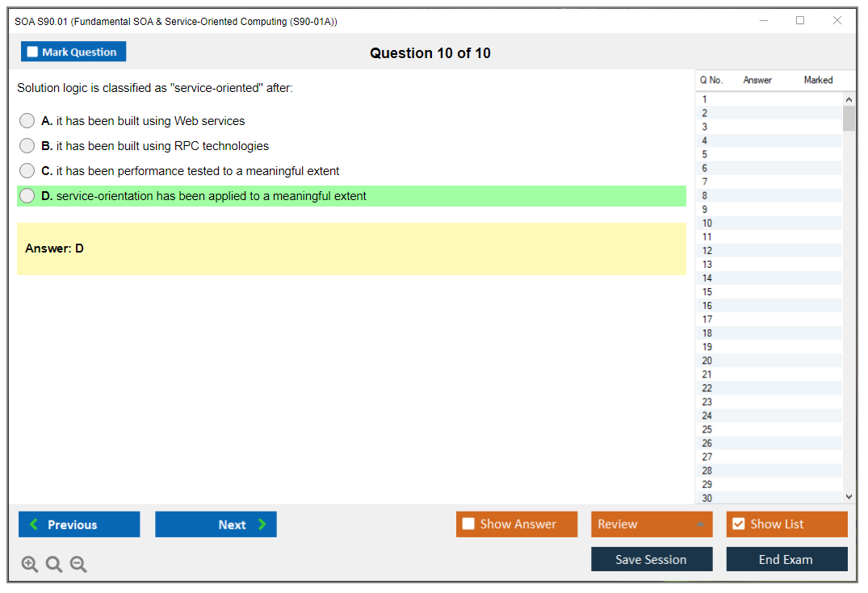Click the green right arrow on Next
The height and width of the screenshot is (593, 868).
(262, 524)
